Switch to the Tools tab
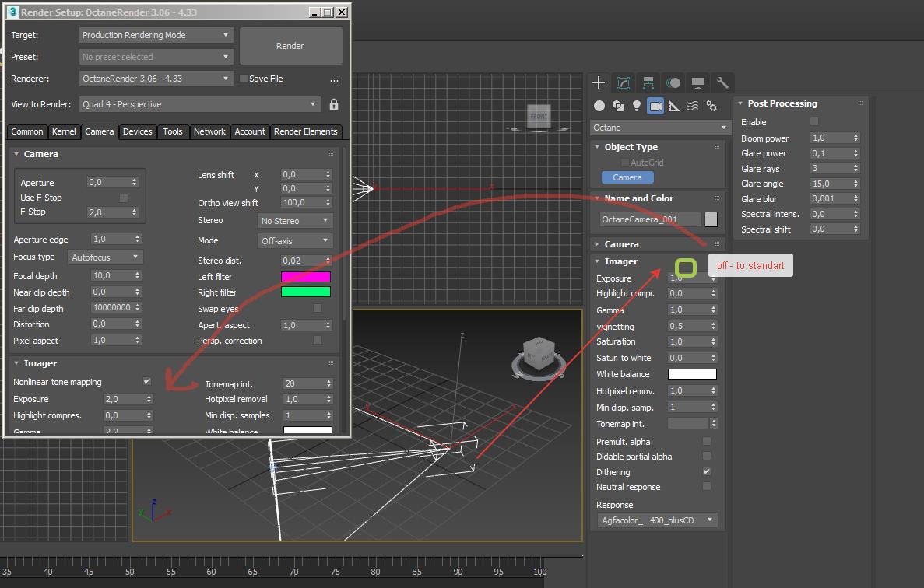The height and width of the screenshot is (588, 924). (x=173, y=132)
